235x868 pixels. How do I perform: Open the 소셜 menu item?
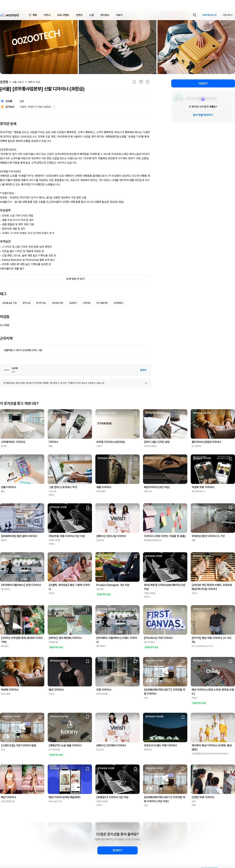click(91, 15)
